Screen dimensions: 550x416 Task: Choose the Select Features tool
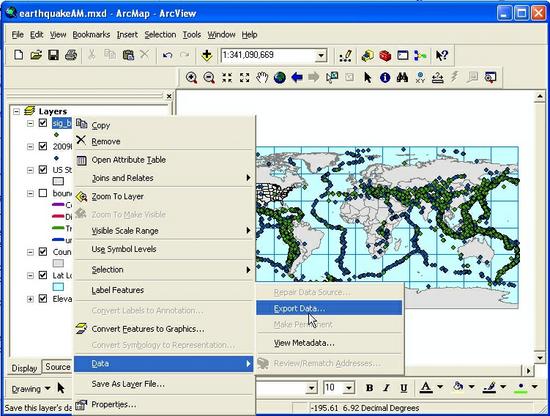(x=332, y=77)
